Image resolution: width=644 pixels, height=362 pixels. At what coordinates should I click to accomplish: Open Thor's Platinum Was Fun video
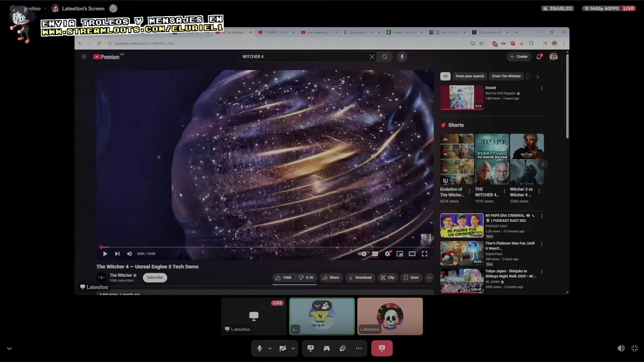[461, 253]
